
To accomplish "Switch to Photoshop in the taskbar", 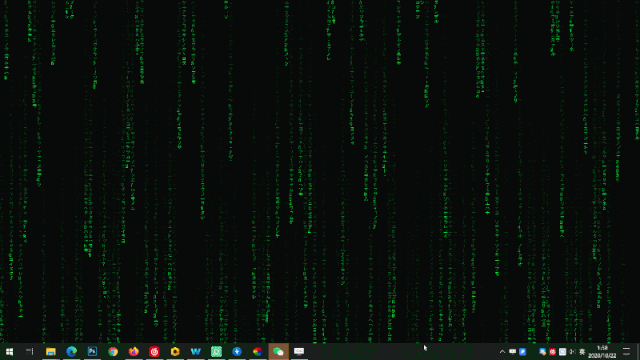I will tap(92, 351).
